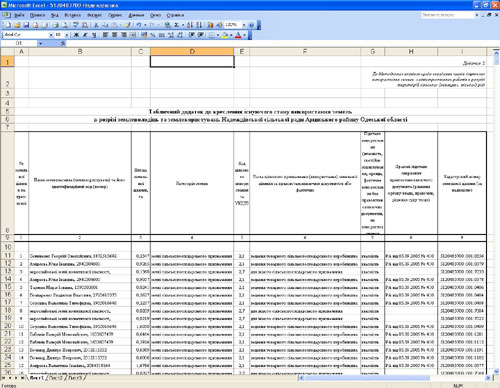Open the Вставка menu
Viewport: 500px width, 388px height.
coord(72,15)
